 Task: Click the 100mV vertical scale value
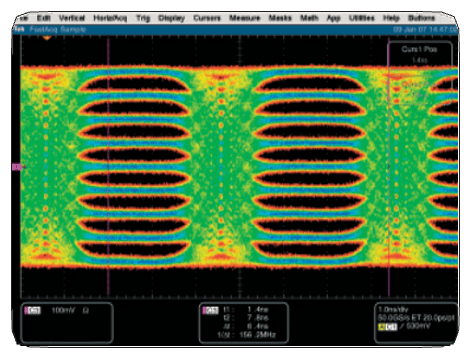pos(63,311)
